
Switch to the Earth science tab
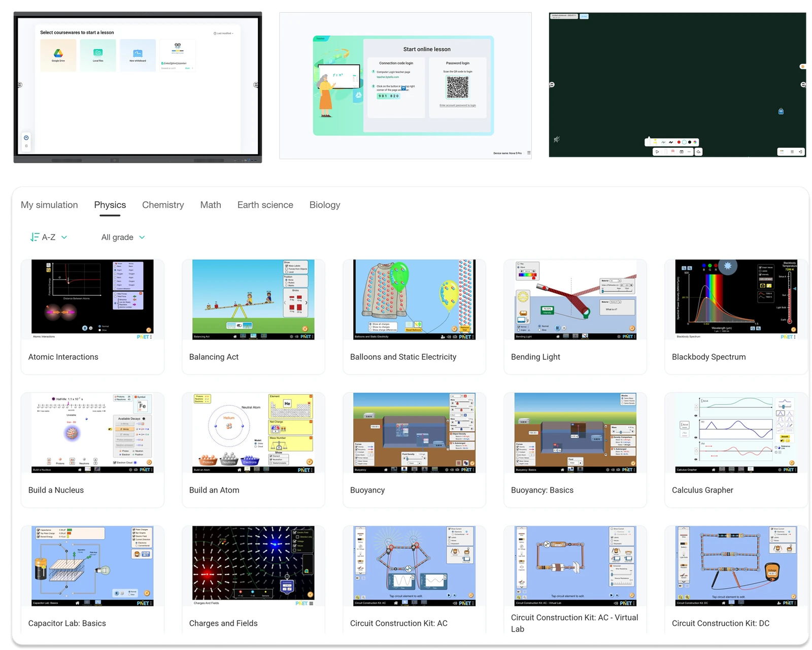coord(265,205)
